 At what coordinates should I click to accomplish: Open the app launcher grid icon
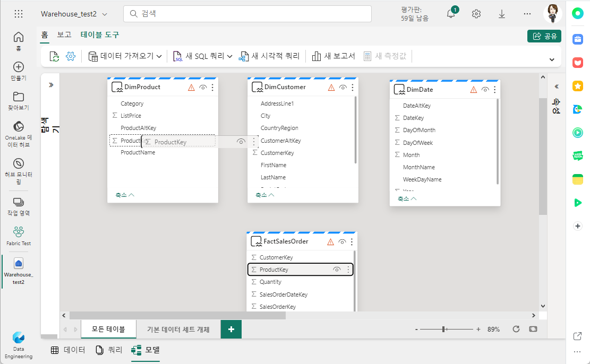coord(19,14)
